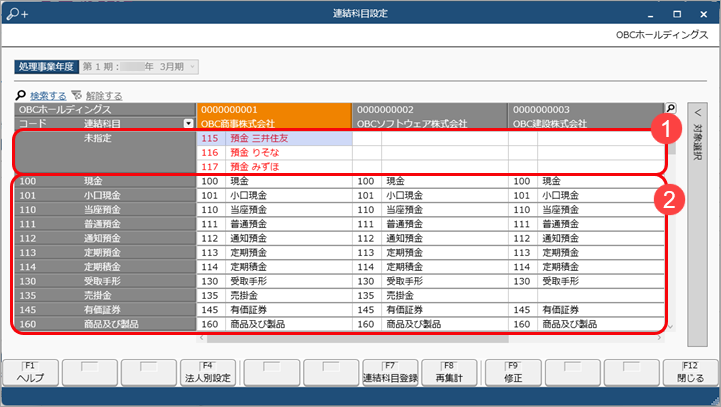This screenshot has width=721, height=407.
Task: Click the magnifier-plus icon in the title bar
Action: coord(17,14)
